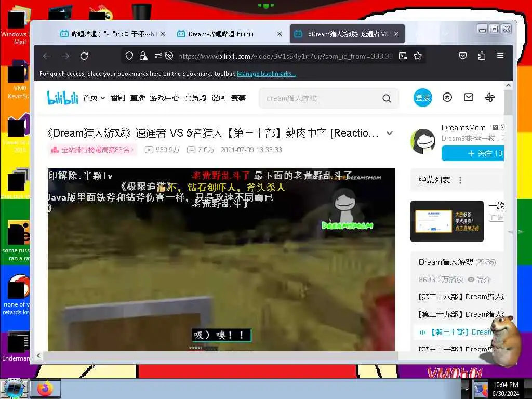Toggle picture-in-picture icon in address bar
Screen dimensions: 532x399
(403, 56)
